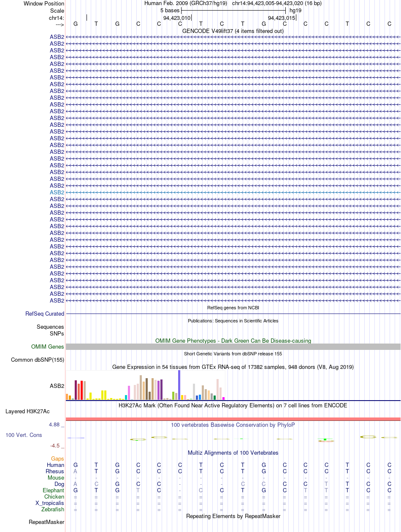Click the SNPs track label

pos(57,334)
